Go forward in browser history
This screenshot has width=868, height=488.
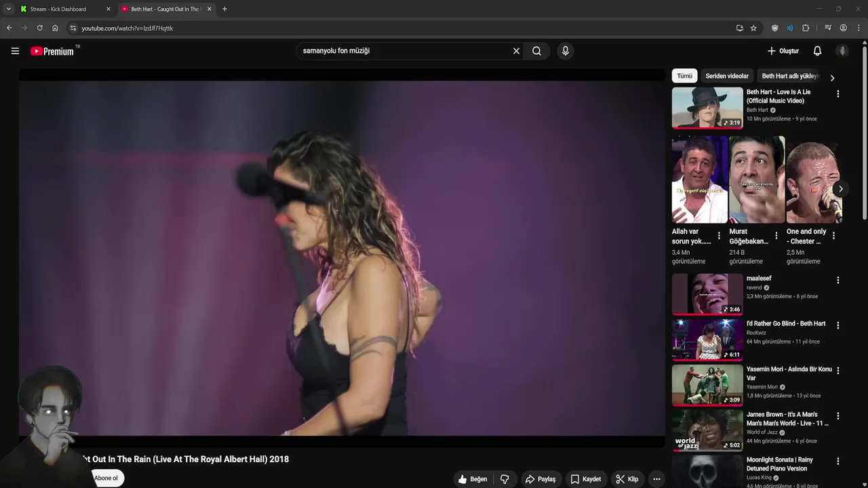tap(24, 28)
